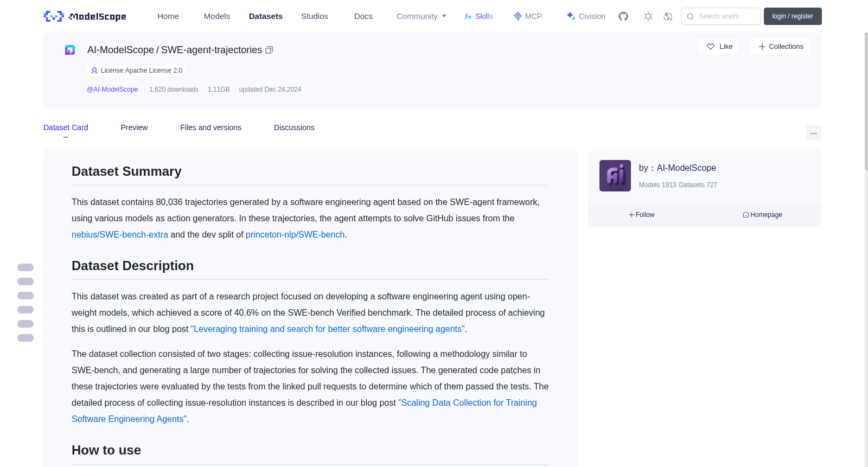The image size is (868, 467).
Task: Open the princeton-nlp/SWE-bench link
Action: [295, 235]
